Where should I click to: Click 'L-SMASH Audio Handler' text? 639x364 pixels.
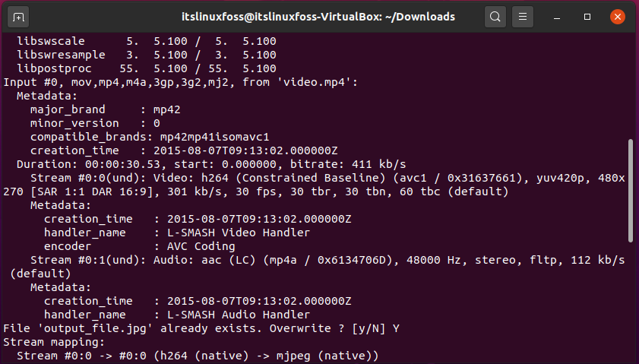[x=239, y=315]
